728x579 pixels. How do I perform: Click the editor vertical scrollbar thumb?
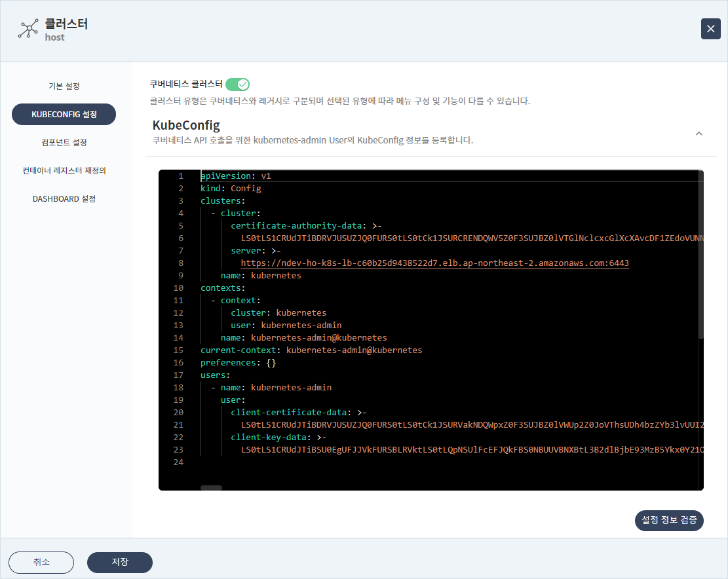click(701, 255)
